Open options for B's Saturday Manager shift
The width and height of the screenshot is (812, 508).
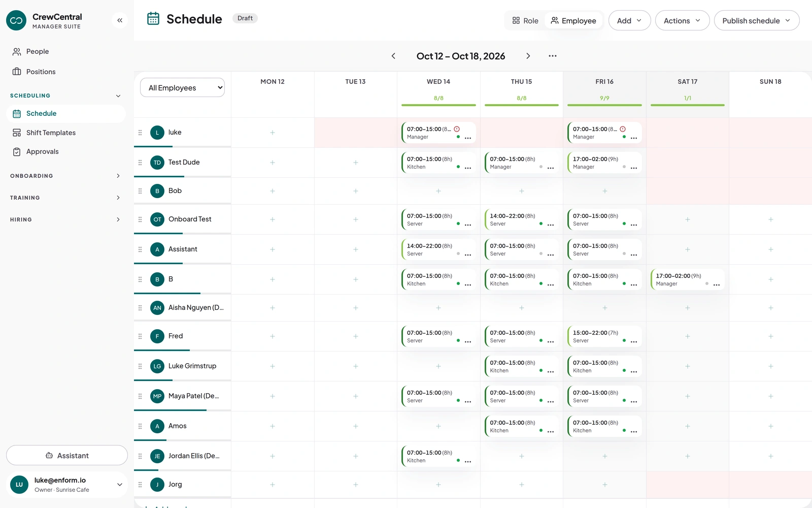coord(717,284)
